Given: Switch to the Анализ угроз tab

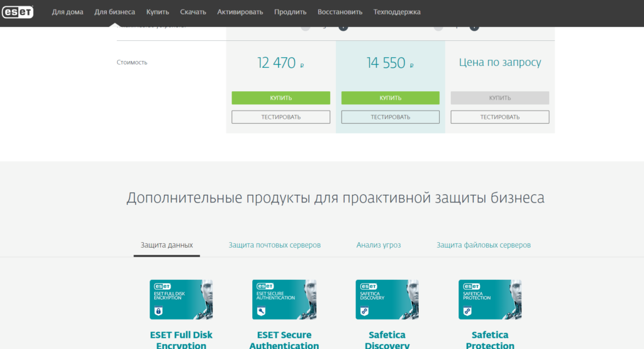Looking at the screenshot, I should (x=379, y=245).
